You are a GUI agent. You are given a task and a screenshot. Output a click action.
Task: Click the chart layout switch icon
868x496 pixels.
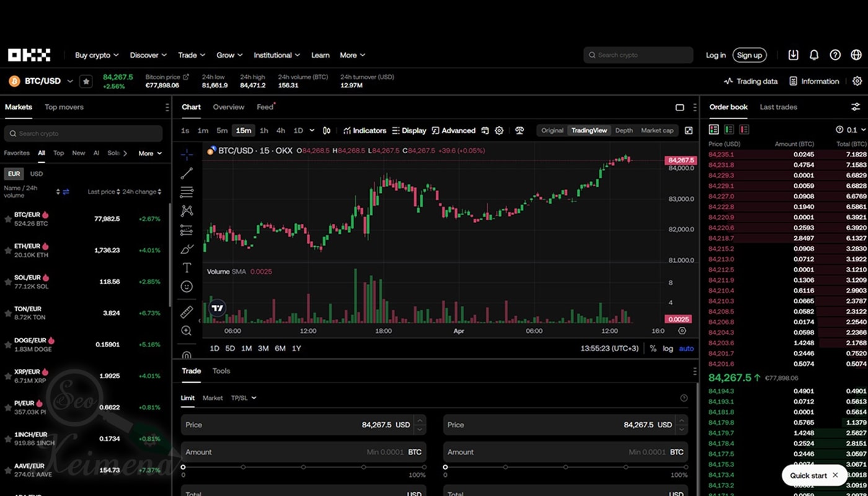tap(485, 131)
